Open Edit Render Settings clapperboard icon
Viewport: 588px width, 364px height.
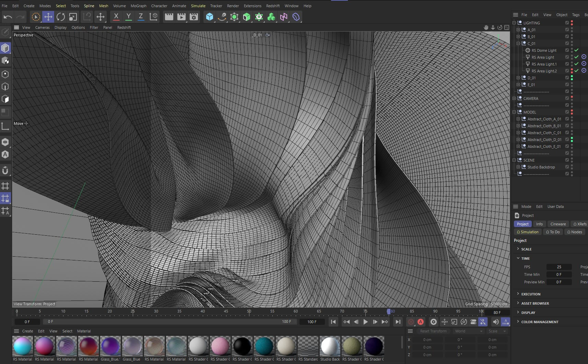(194, 17)
